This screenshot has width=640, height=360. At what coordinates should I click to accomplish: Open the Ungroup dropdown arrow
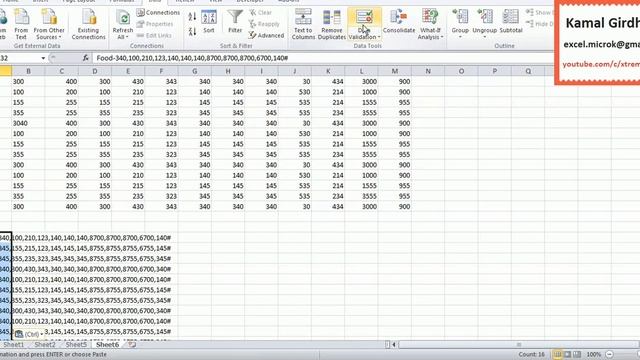[484, 37]
